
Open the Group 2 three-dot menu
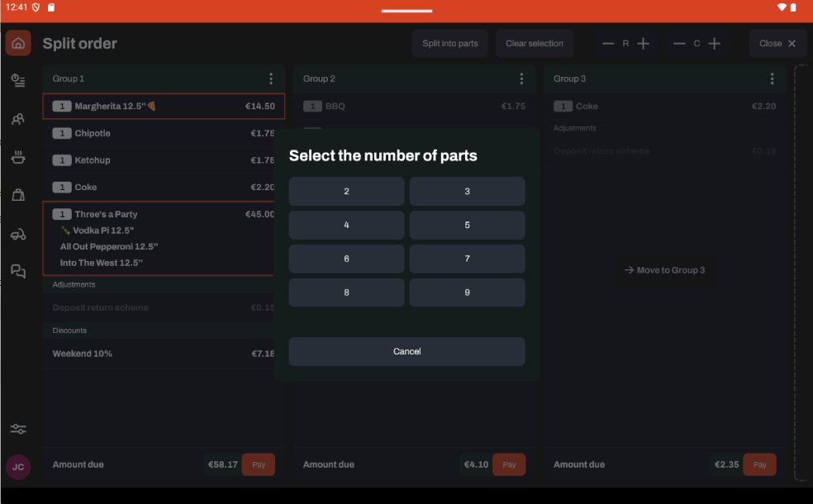click(521, 78)
